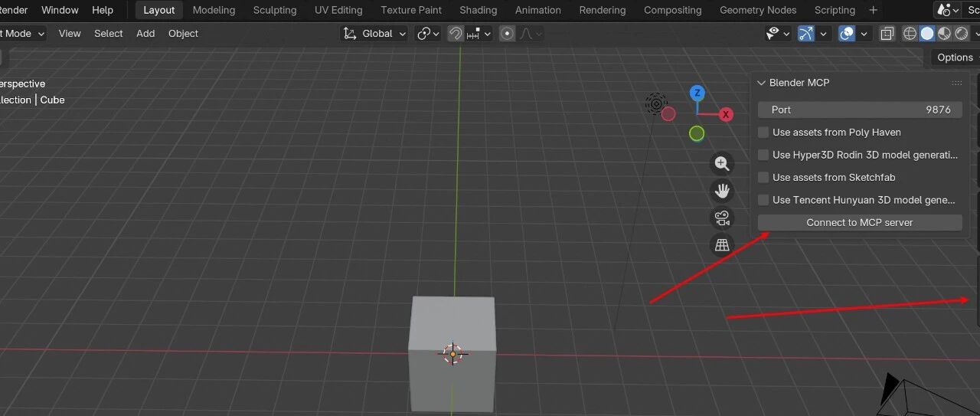Enable Use assets from Poly Haven
Viewport: 980px width, 416px height.
763,133
